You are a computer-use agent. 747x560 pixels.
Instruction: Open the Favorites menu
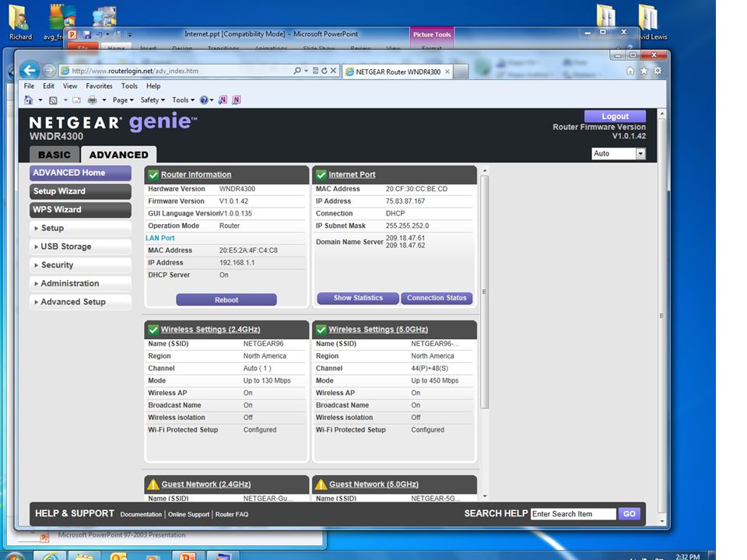[99, 86]
